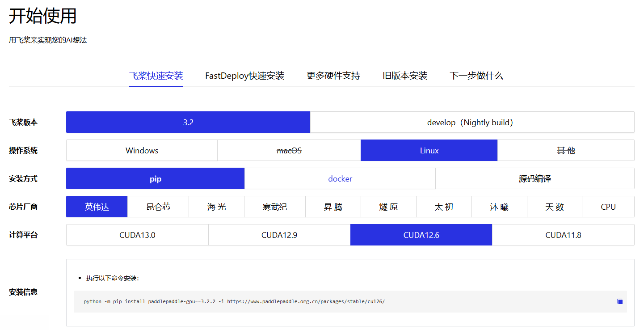
Task: Choose CUDA11.8 compute platform
Action: tap(563, 235)
